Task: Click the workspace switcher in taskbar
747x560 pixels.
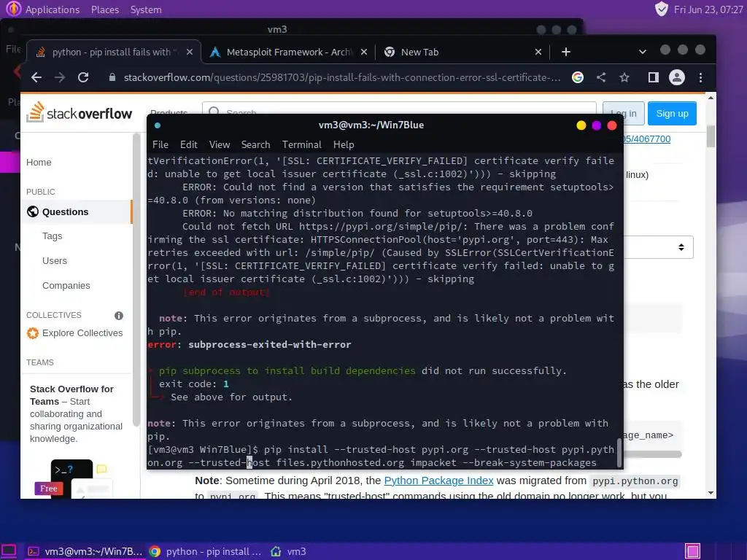Action: click(x=693, y=551)
